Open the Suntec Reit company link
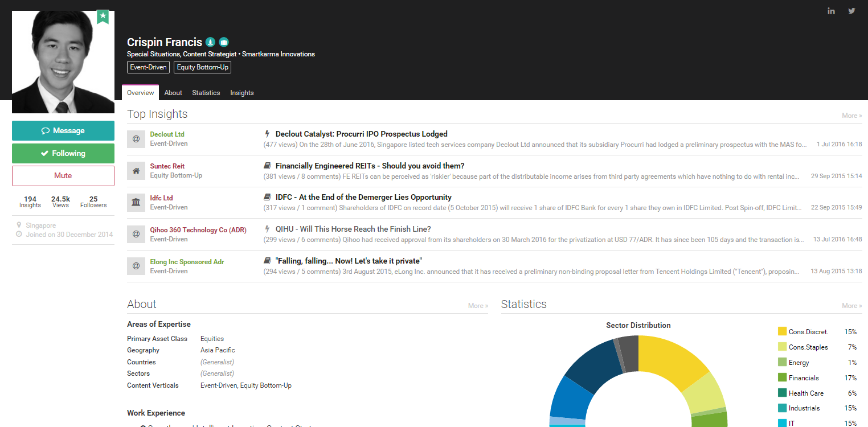Image resolution: width=868 pixels, height=427 pixels. pyautogui.click(x=167, y=166)
